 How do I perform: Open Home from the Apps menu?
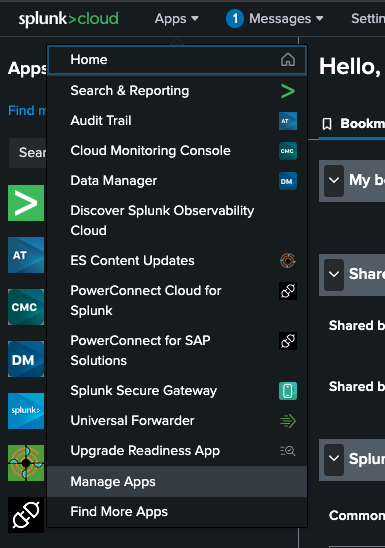coord(177,60)
